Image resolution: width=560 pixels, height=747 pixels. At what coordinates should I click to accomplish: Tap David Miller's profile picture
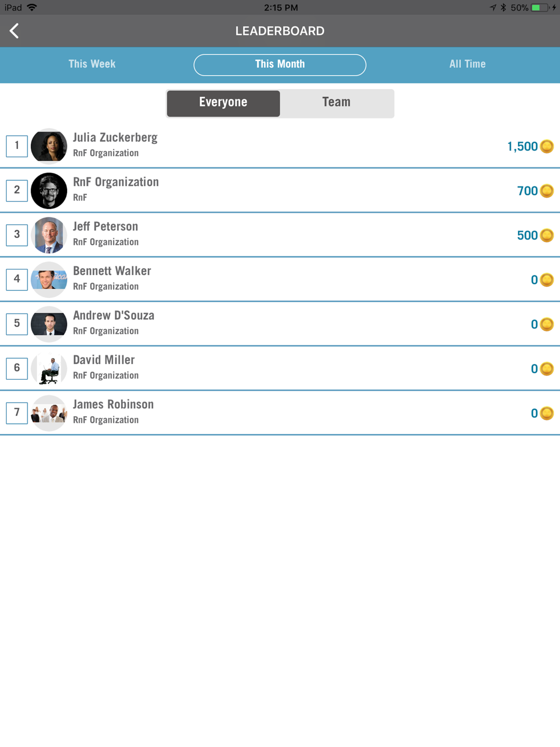click(49, 368)
